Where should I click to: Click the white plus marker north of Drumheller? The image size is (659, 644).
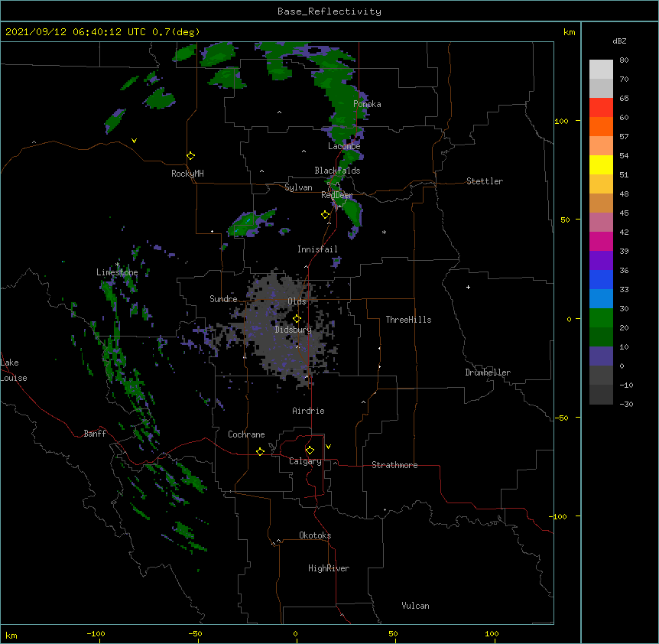click(x=468, y=287)
